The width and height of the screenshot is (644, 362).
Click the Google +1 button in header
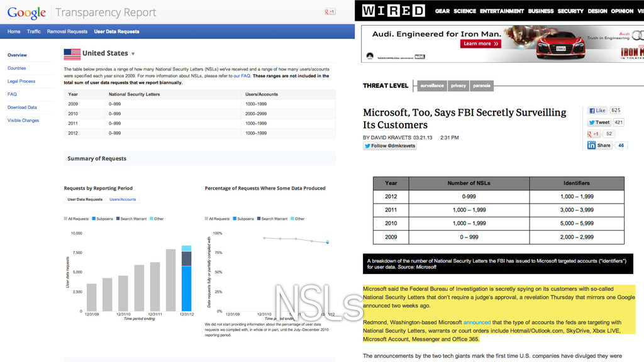pos(330,11)
